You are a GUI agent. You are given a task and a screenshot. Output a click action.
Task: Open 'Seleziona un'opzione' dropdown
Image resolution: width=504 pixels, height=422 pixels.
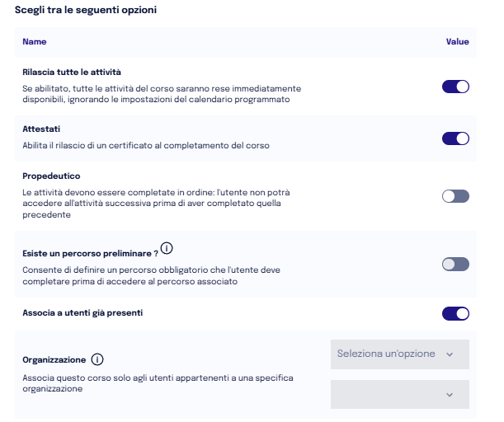[x=400, y=354]
